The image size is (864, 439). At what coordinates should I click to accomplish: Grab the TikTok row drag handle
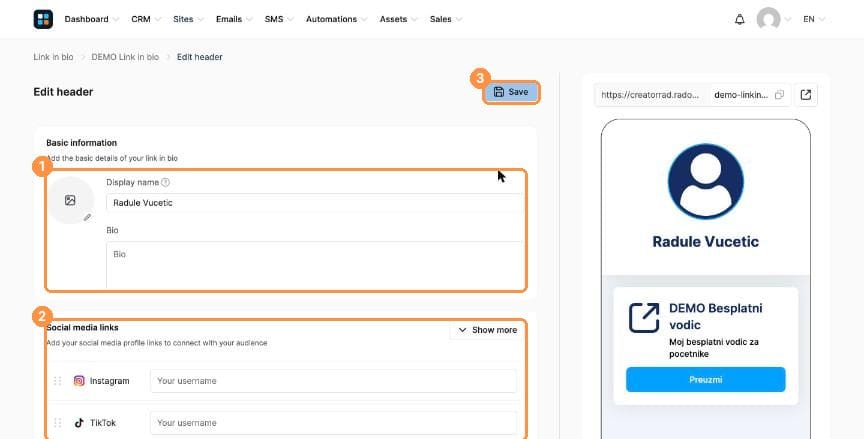57,422
